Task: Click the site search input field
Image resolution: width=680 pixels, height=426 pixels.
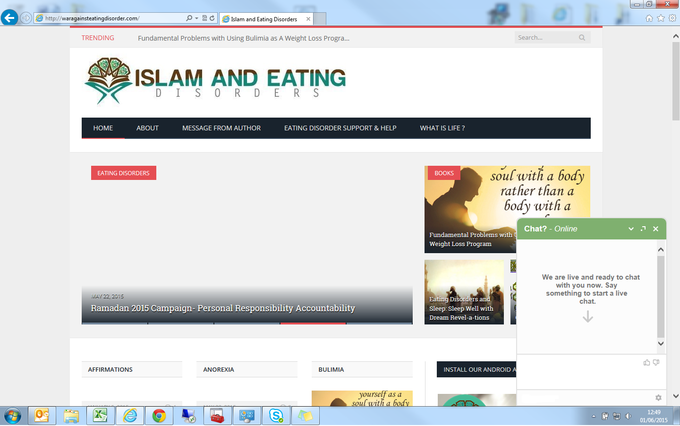Action: point(547,38)
